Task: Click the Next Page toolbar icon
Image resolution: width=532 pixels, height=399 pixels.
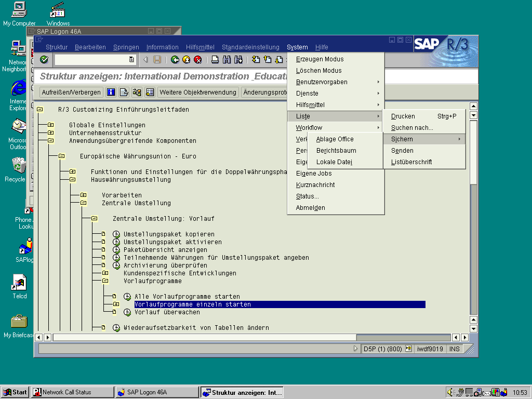Action: pyautogui.click(x=279, y=60)
